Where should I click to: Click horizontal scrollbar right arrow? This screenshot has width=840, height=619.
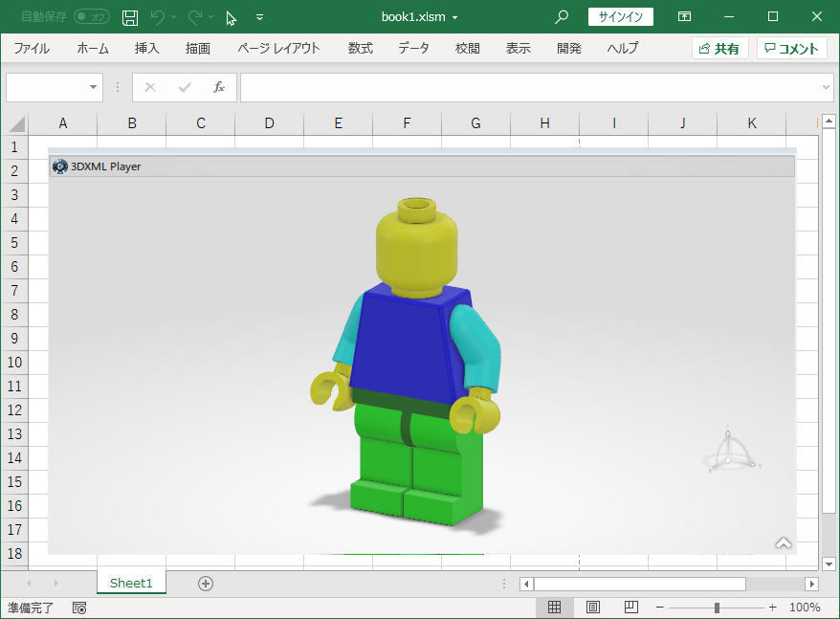[x=811, y=584]
